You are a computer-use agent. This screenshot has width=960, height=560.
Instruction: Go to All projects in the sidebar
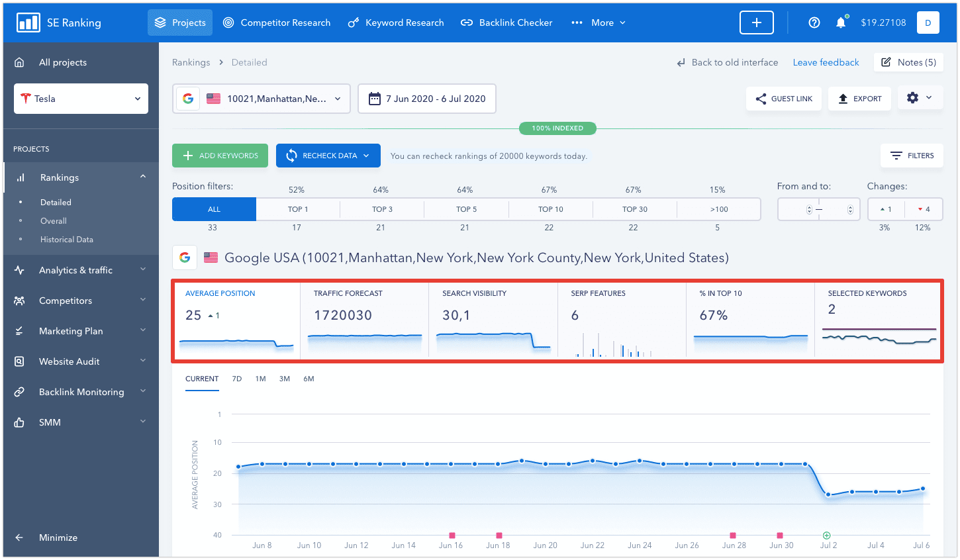point(63,62)
